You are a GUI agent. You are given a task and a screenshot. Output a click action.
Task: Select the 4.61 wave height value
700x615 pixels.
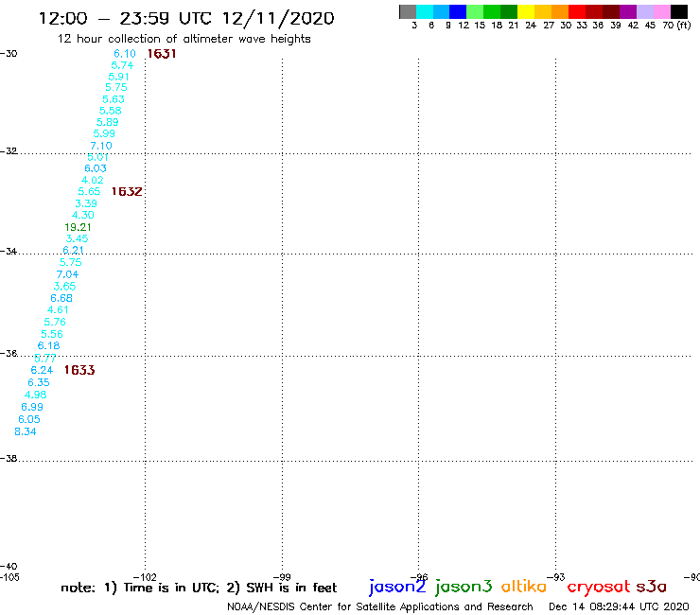[x=58, y=309]
